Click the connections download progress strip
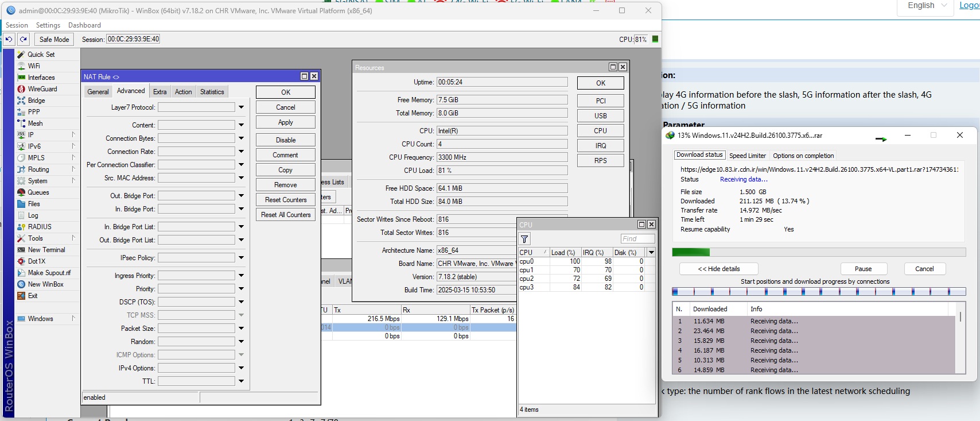Viewport: 980px width, 421px height. point(819,292)
